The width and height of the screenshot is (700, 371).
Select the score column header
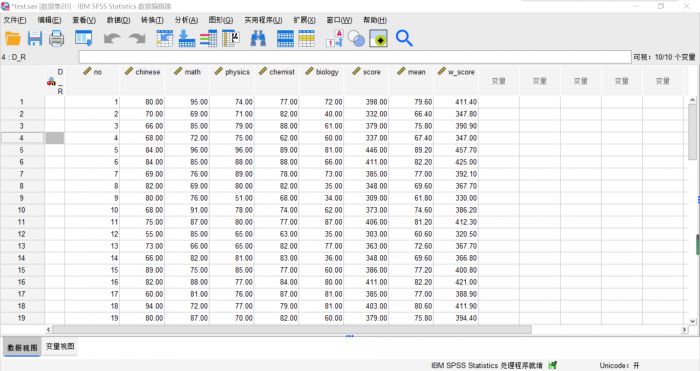[367, 81]
